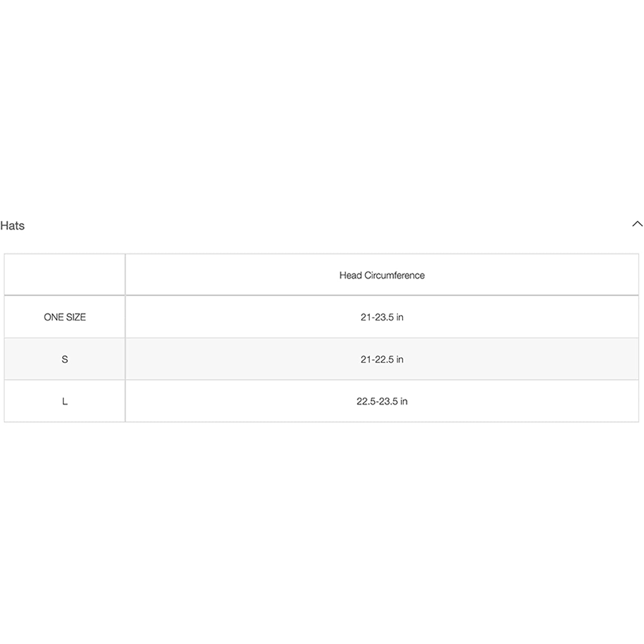This screenshot has width=644, height=644.
Task: Click the 'in' unit in the S row
Action: click(400, 359)
